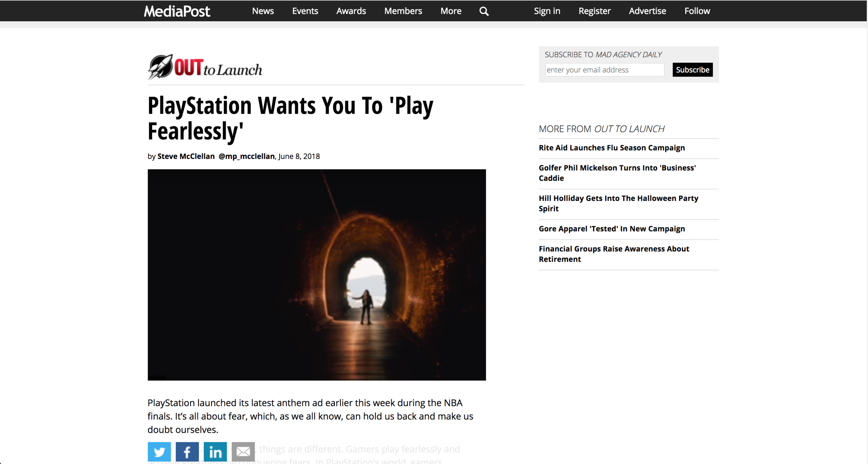The height and width of the screenshot is (464, 868).
Task: Expand the Members menu
Action: (x=403, y=11)
